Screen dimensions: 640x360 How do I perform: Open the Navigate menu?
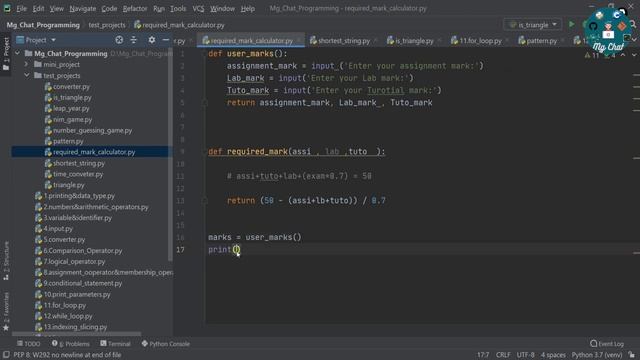click(82, 8)
